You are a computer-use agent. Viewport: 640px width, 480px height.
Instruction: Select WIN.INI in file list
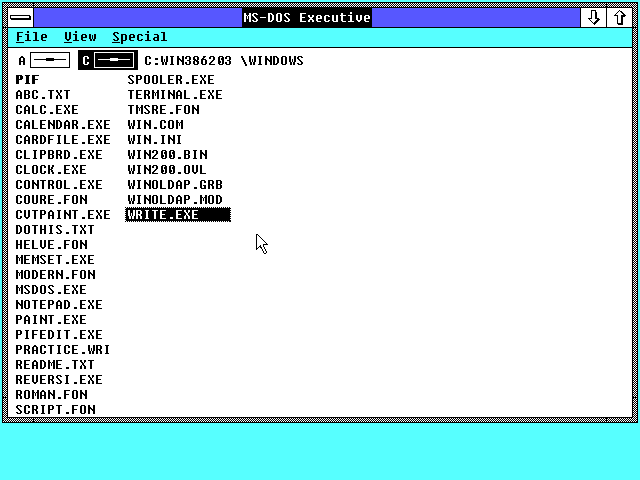[155, 140]
